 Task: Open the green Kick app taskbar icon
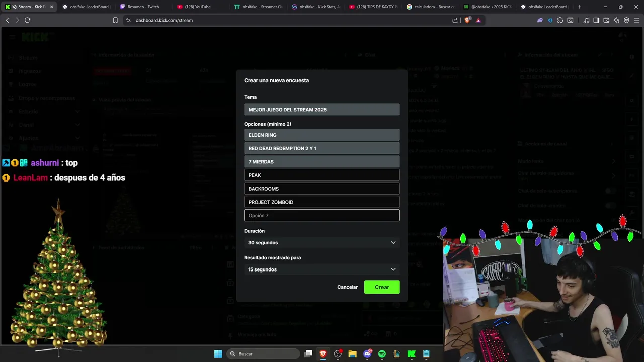(x=411, y=354)
